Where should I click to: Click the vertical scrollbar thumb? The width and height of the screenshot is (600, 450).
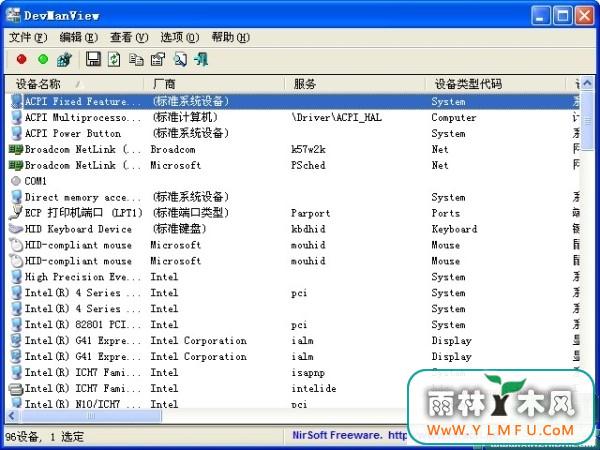click(x=587, y=122)
